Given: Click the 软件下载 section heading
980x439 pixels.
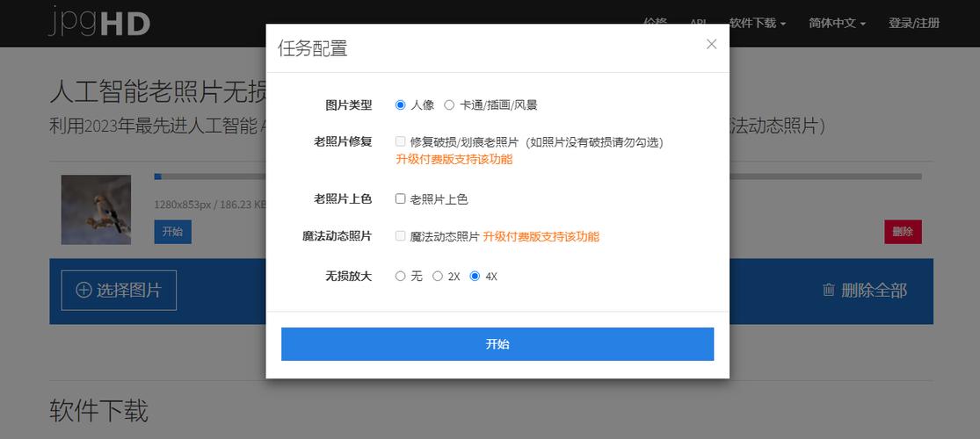Looking at the screenshot, I should [98, 412].
